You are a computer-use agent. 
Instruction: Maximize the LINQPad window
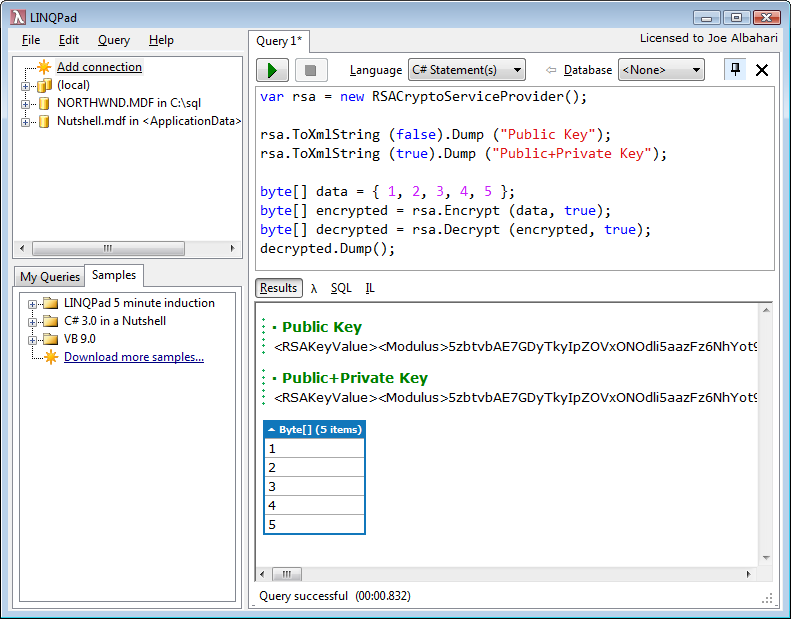736,18
